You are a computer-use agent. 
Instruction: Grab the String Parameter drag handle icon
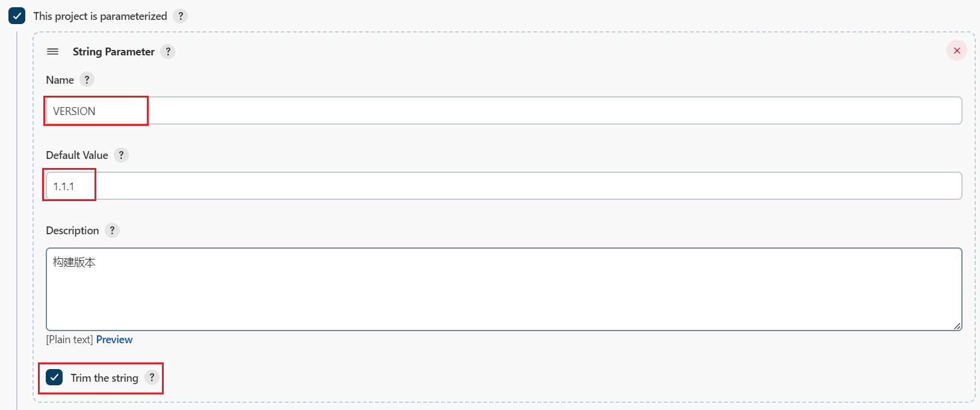click(53, 52)
